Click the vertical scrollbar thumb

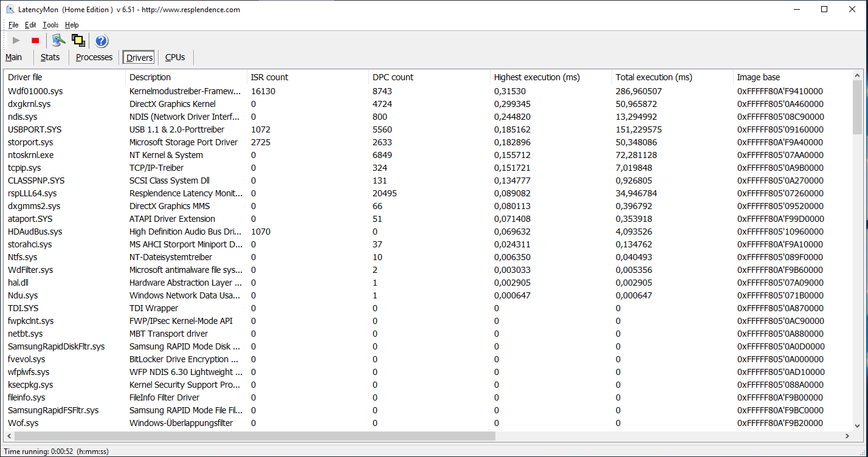(858, 108)
